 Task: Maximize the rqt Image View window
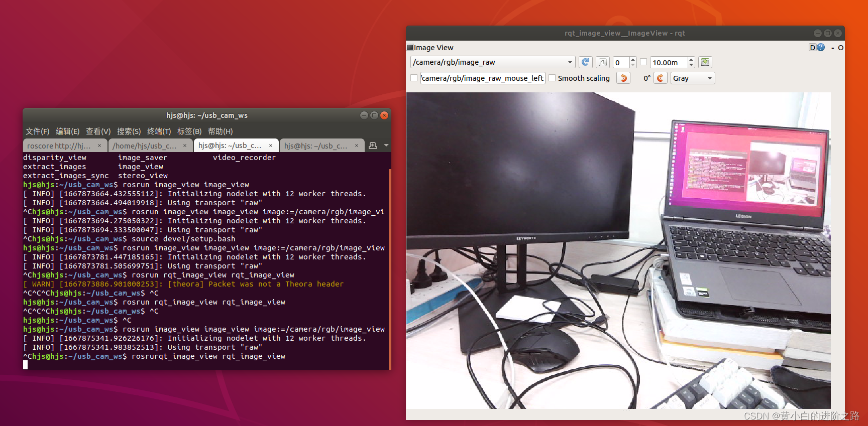point(828,33)
